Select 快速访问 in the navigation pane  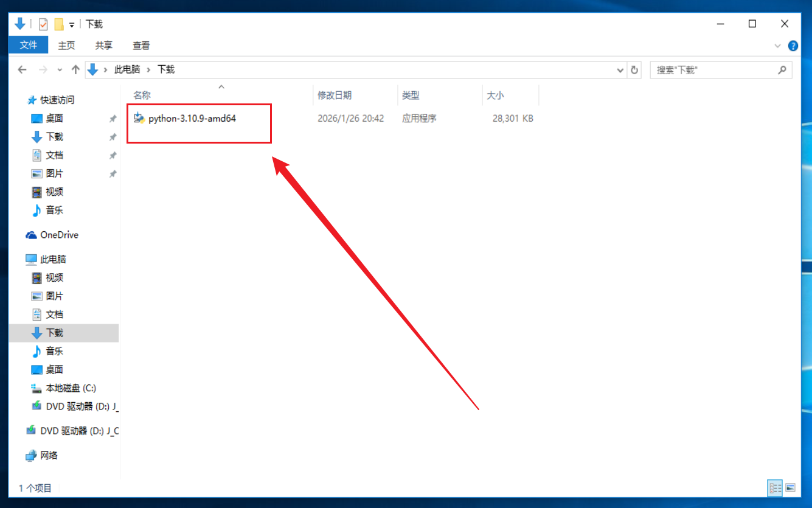(x=57, y=100)
